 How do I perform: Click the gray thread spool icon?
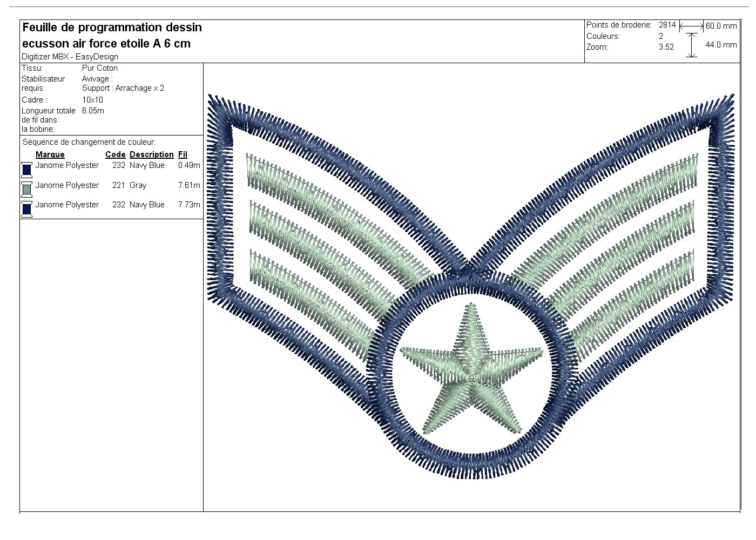click(x=26, y=189)
